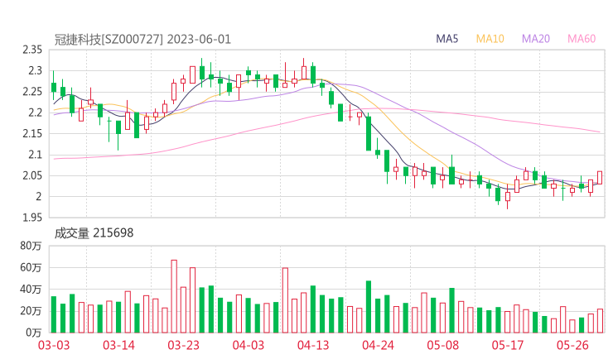Click the 40万 volume axis label

point(31,290)
